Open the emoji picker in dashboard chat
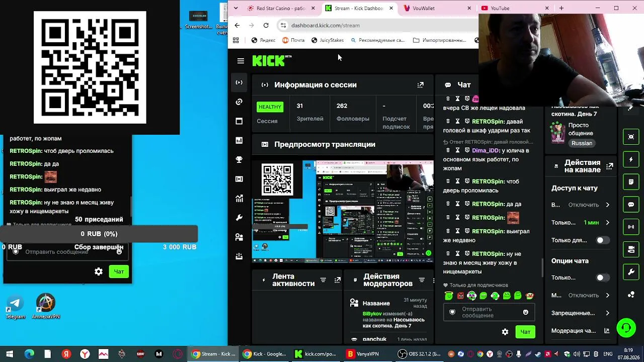 point(526,312)
